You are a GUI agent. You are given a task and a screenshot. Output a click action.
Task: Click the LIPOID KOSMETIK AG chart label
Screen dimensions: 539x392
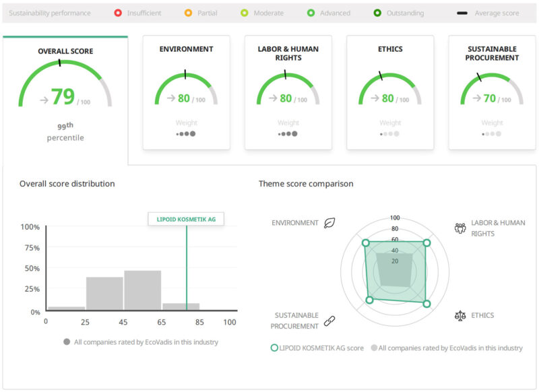coord(186,219)
